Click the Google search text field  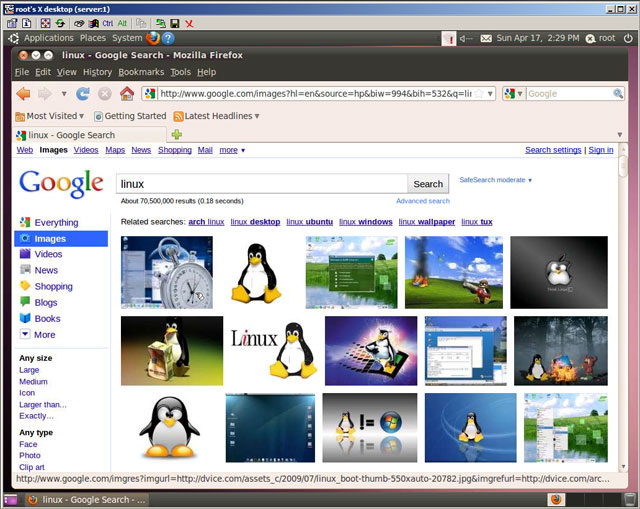point(262,184)
